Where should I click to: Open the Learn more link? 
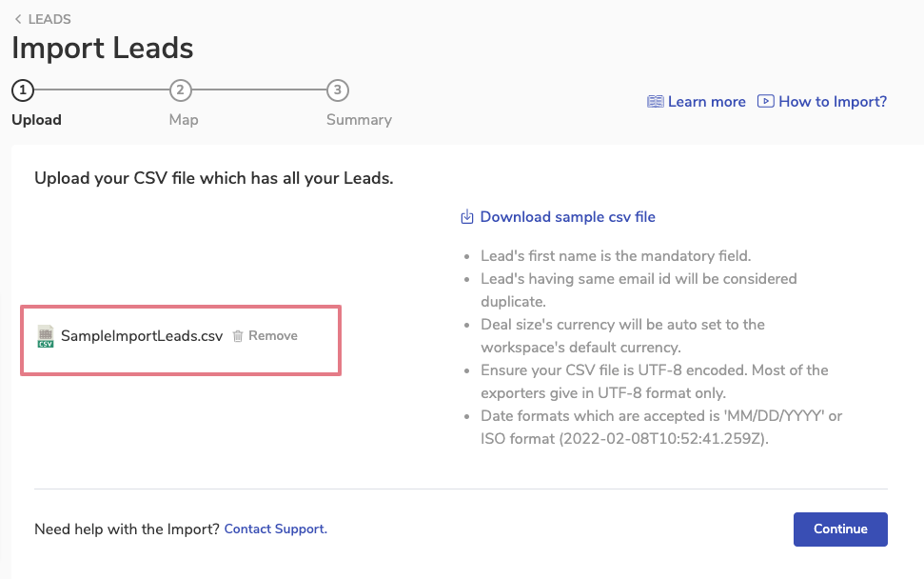pyautogui.click(x=706, y=102)
